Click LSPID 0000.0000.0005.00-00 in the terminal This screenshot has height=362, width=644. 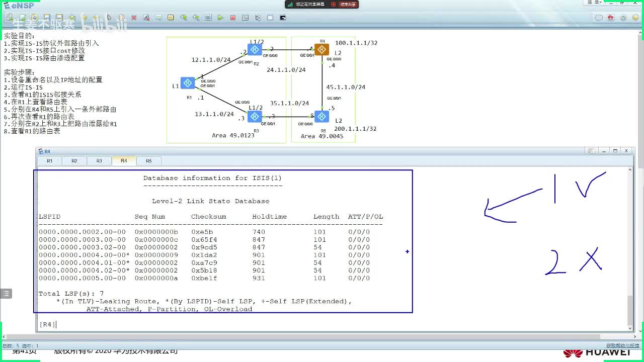(x=83, y=278)
